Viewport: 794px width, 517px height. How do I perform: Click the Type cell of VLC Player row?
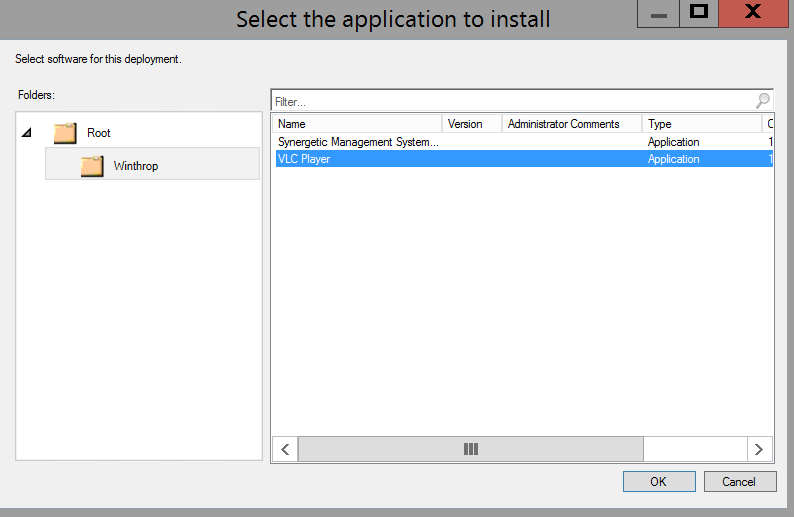click(673, 159)
